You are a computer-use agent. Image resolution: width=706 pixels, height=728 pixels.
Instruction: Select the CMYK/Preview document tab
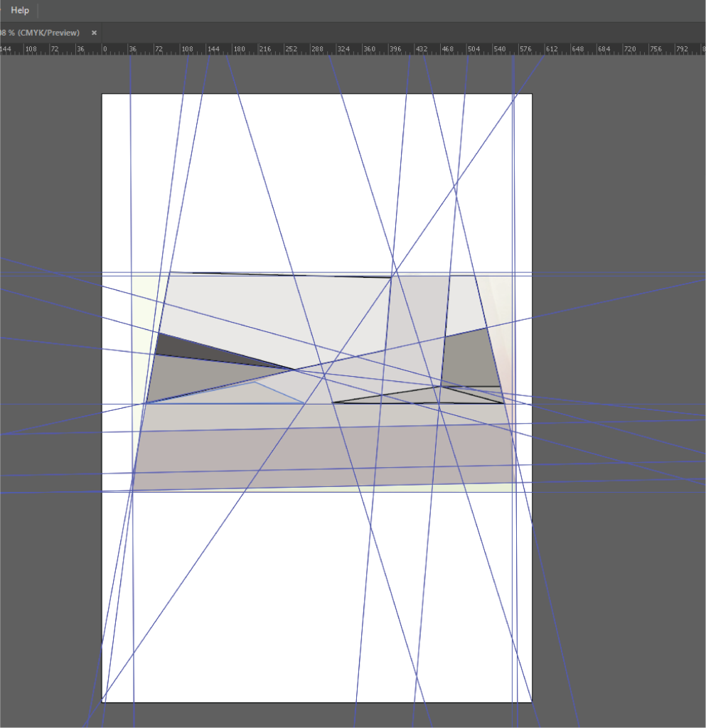(x=41, y=33)
